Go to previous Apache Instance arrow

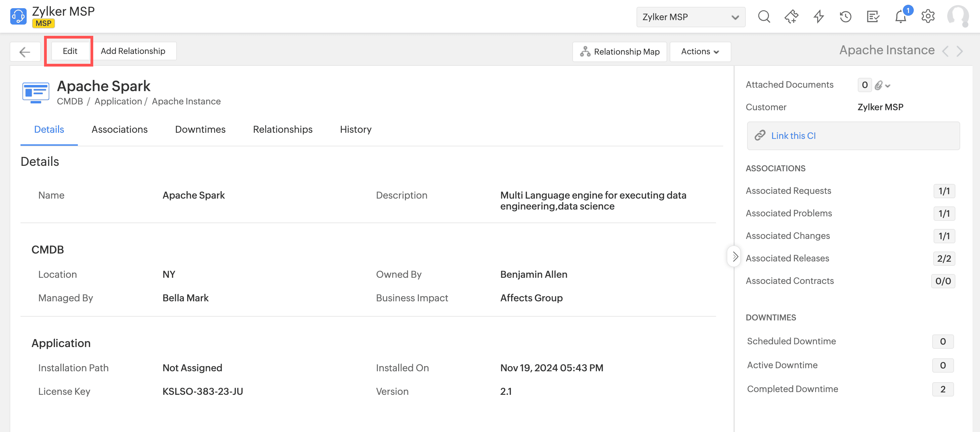tap(946, 51)
